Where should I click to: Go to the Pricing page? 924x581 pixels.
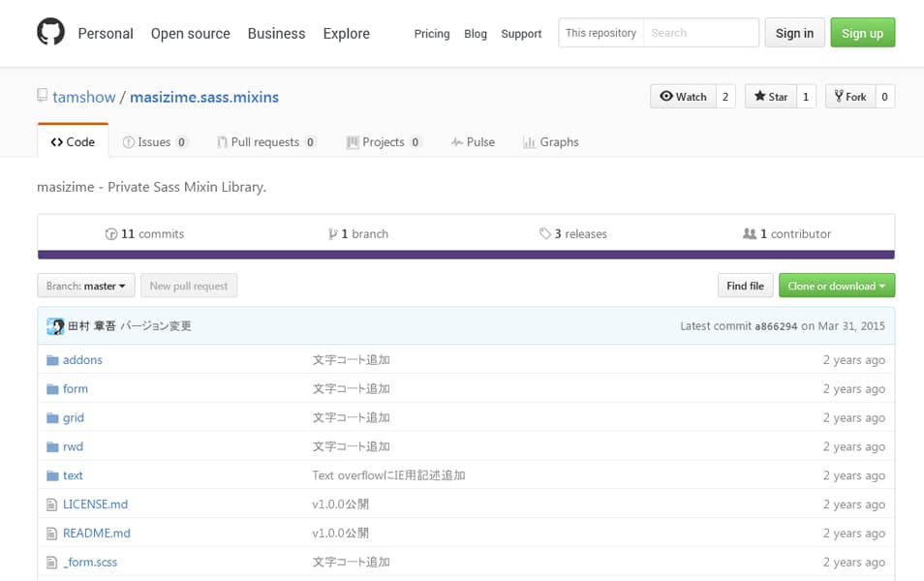(x=432, y=34)
